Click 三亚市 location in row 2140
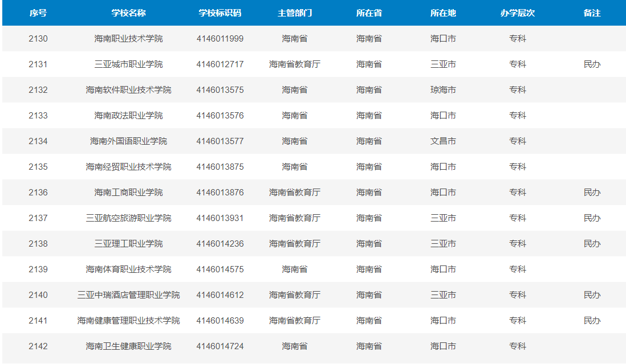This screenshot has width=626, height=364. click(x=443, y=295)
